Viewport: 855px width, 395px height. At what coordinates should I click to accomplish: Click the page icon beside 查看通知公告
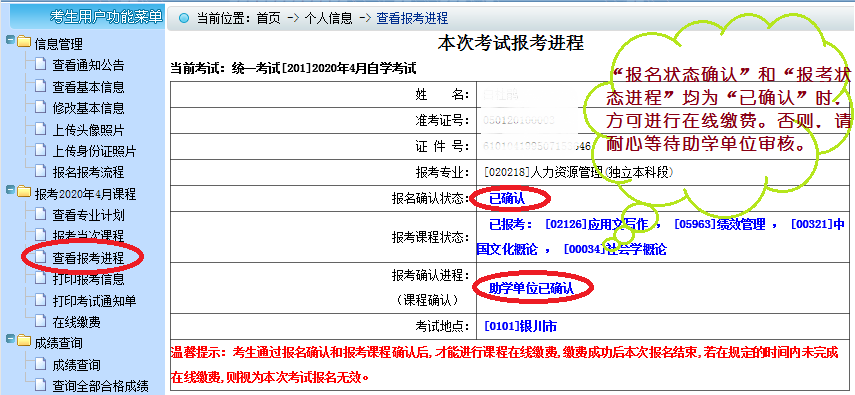pyautogui.click(x=40, y=64)
